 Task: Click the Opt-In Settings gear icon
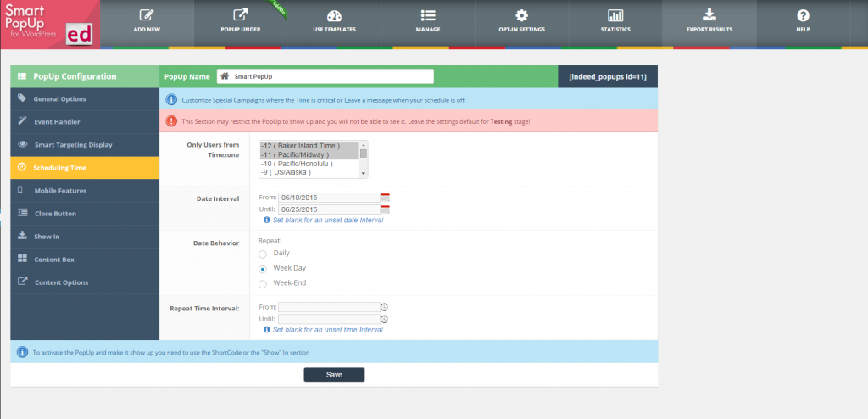pos(521,15)
